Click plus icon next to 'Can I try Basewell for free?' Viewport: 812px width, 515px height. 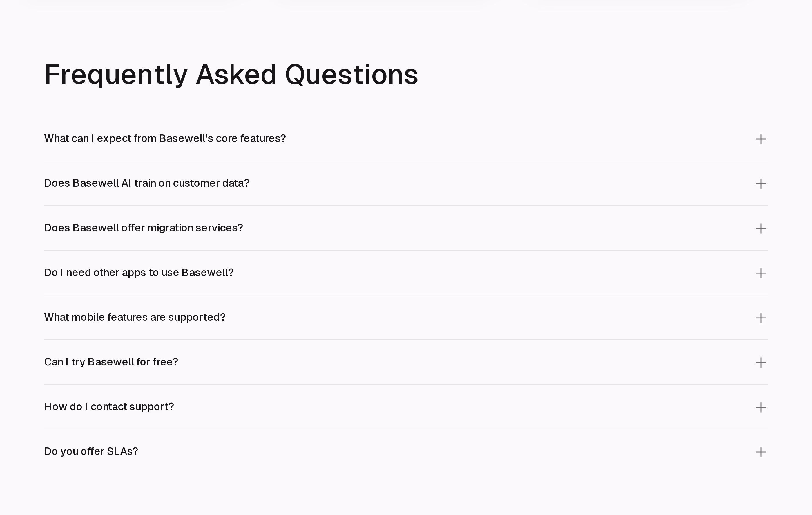(x=761, y=363)
